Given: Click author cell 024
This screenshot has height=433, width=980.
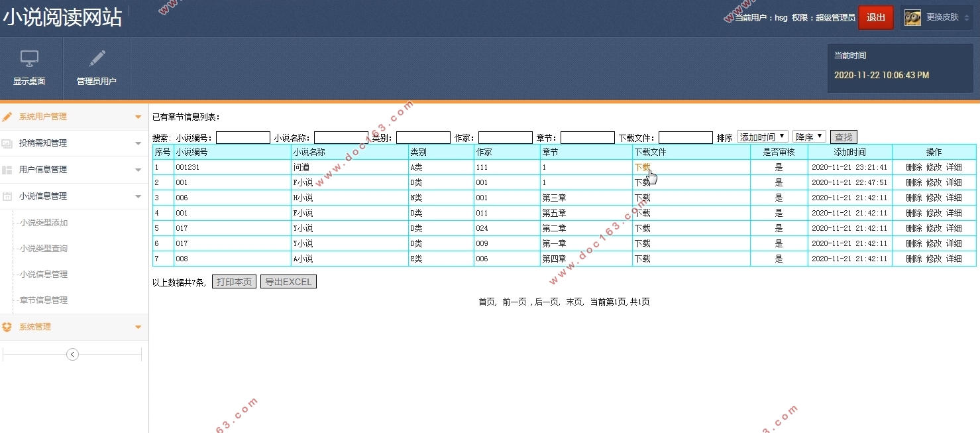Looking at the screenshot, I should [482, 228].
